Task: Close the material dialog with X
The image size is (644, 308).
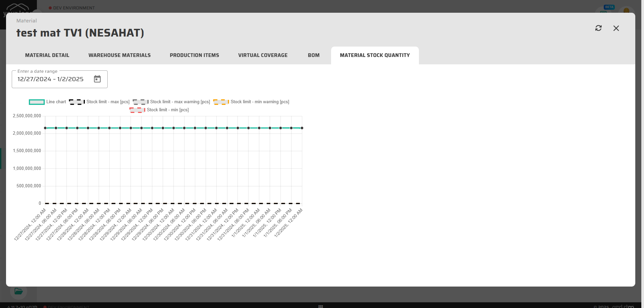Action: [x=616, y=28]
